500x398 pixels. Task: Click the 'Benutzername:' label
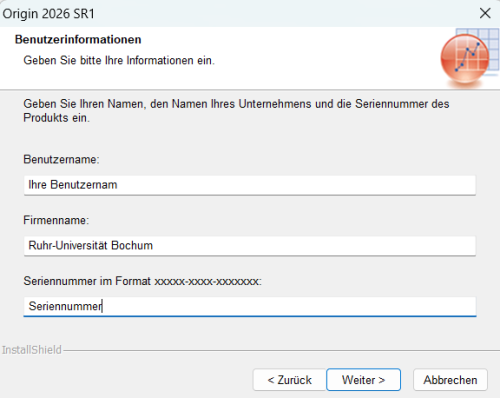coord(61,159)
